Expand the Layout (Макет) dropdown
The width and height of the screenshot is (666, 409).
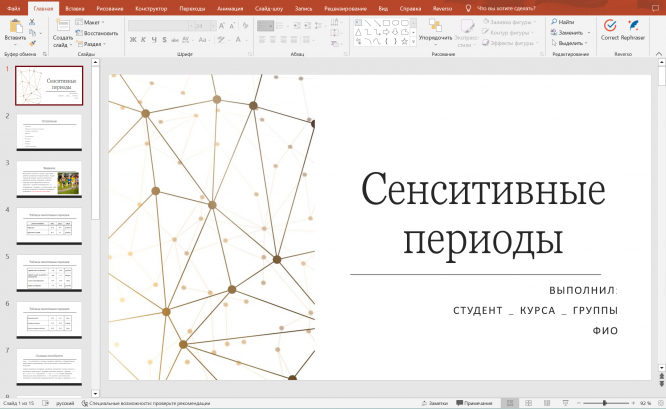(x=93, y=21)
